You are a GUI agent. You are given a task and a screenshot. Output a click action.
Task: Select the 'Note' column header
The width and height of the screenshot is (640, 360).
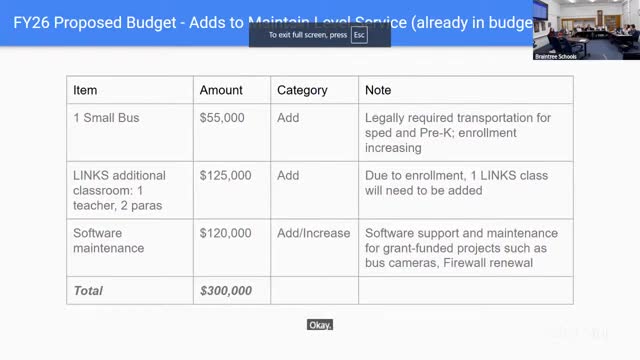tap(466, 90)
